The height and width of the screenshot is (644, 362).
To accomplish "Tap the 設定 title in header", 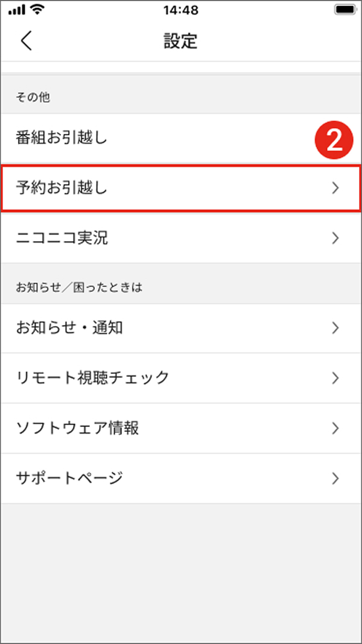I will [x=181, y=41].
